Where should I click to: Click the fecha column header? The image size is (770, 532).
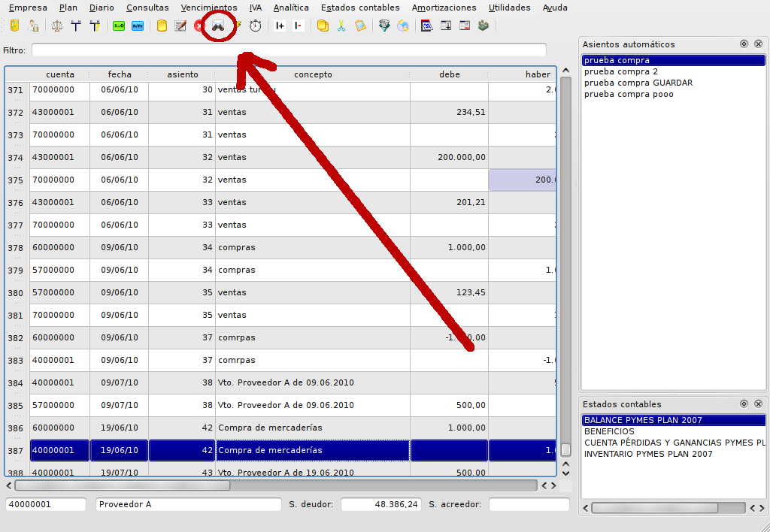(x=120, y=74)
